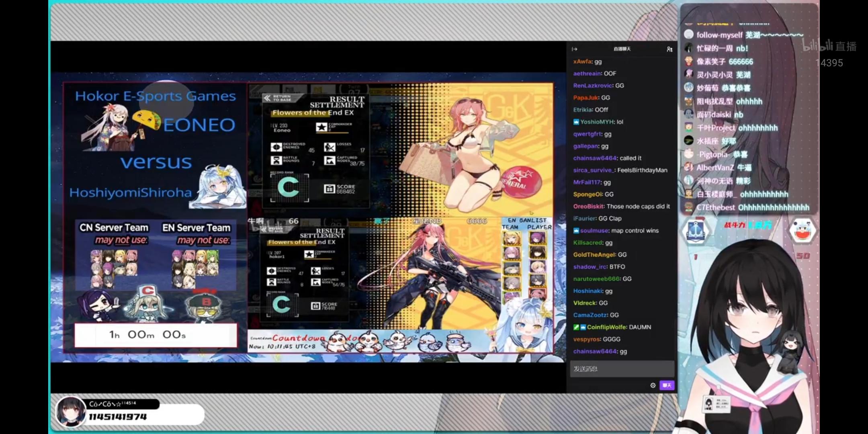
Task: Open 阻电扰乱型's avatar icon
Action: click(689, 101)
